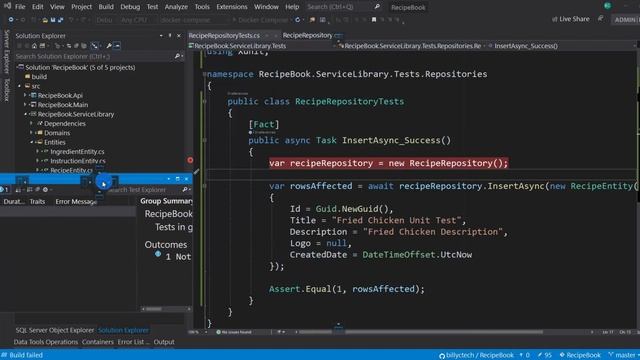640x360 pixels.
Task: Click the RecipeBook repository name in status bar
Action: pos(580,355)
